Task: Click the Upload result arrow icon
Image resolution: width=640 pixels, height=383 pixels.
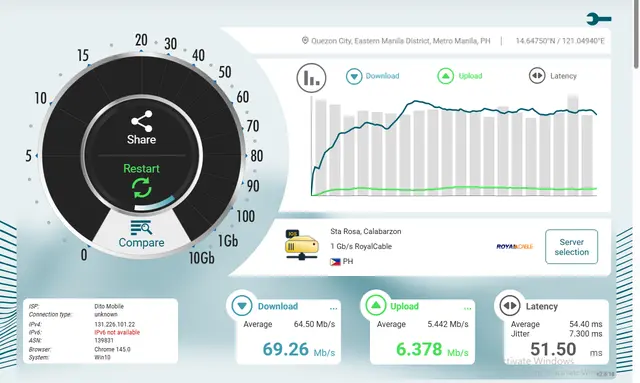Action: (x=376, y=306)
